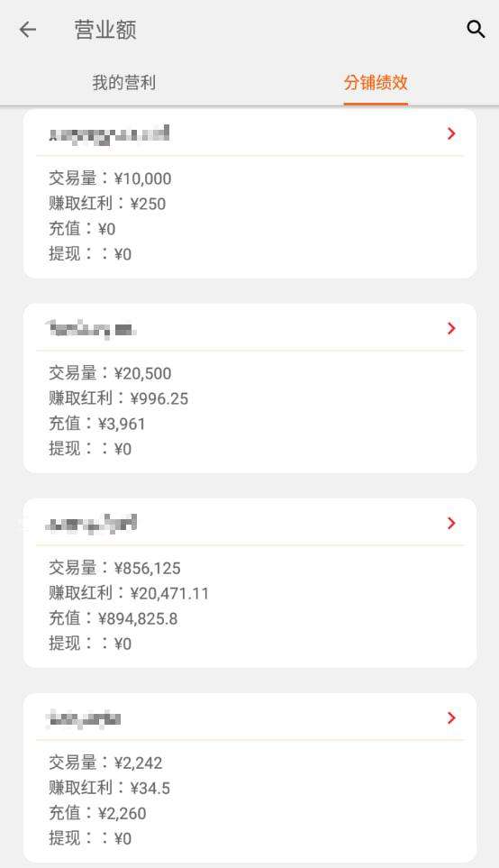Tap the 充值 ¥2,260 row
Image resolution: width=499 pixels, height=868 pixels.
point(98,813)
